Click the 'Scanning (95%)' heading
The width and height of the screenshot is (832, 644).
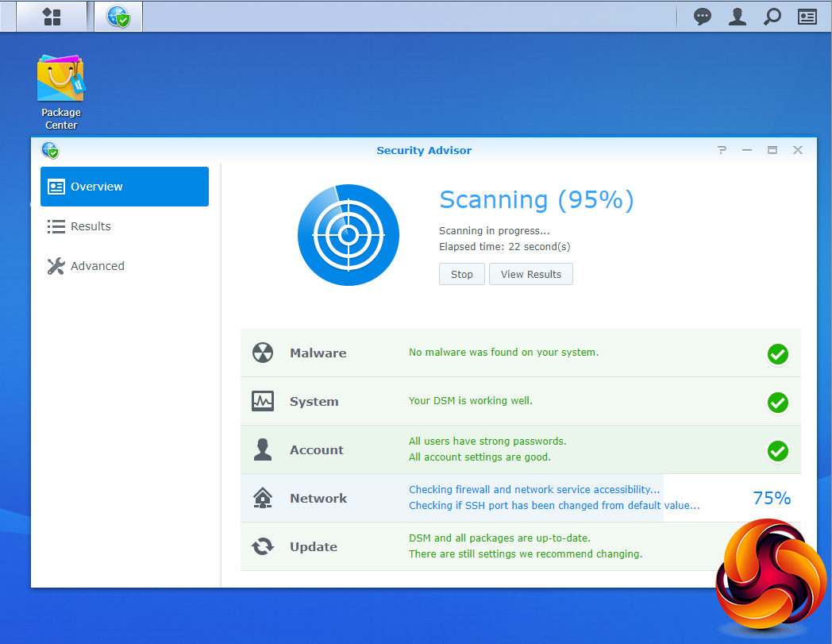(x=537, y=200)
